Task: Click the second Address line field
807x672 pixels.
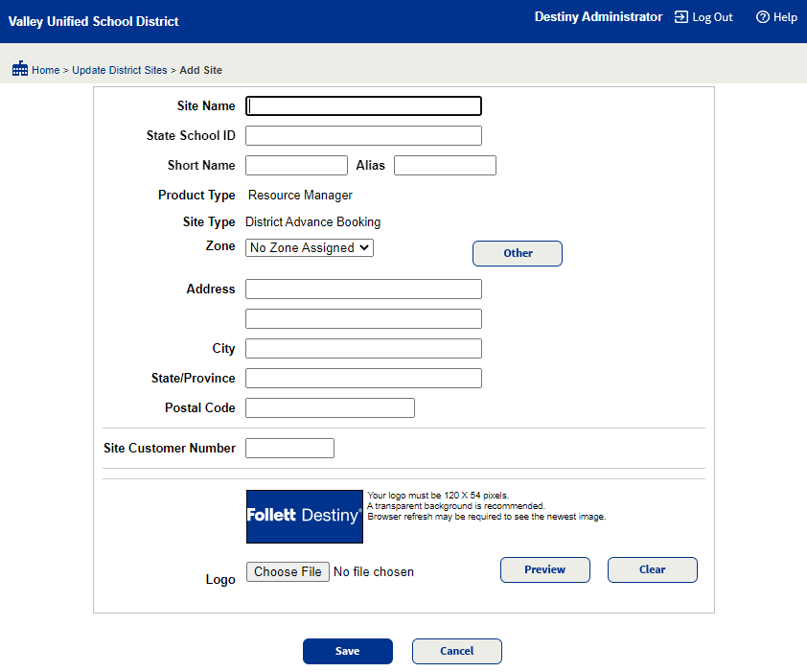Action: pyautogui.click(x=363, y=319)
